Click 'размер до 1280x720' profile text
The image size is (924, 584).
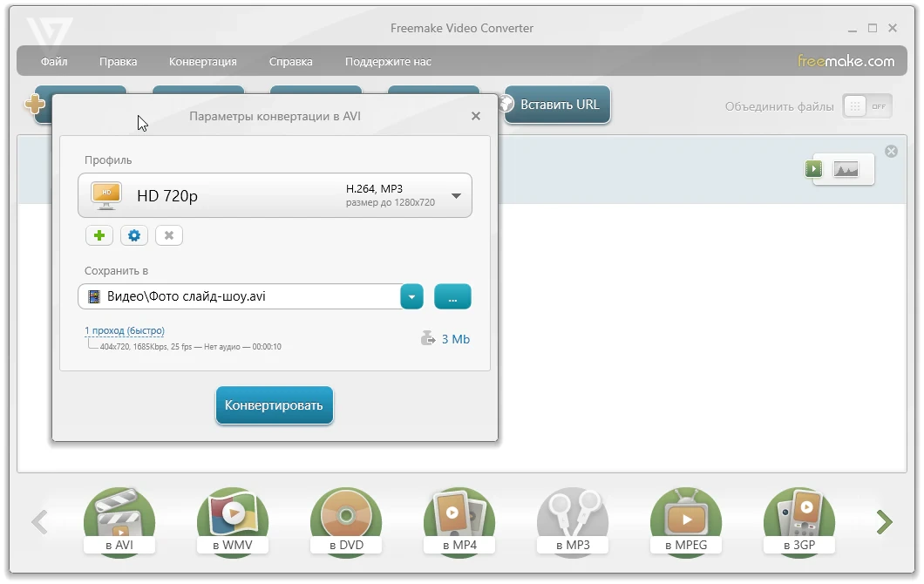[x=391, y=202]
